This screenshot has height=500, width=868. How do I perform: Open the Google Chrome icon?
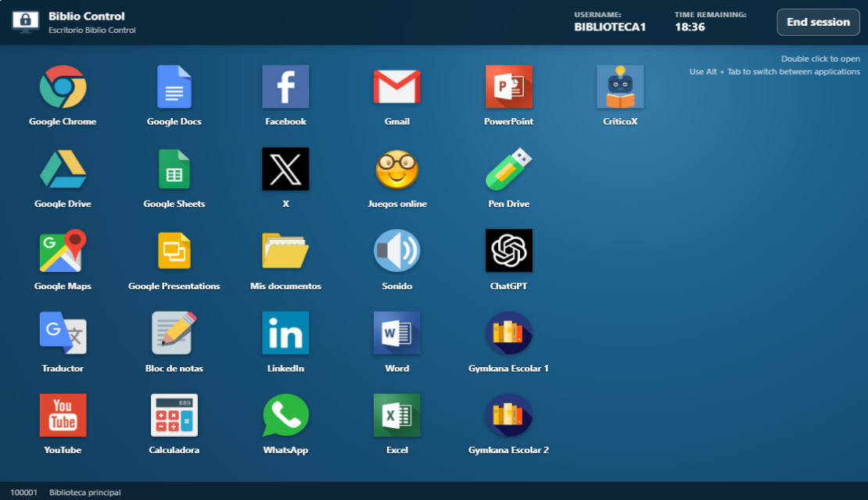63,87
